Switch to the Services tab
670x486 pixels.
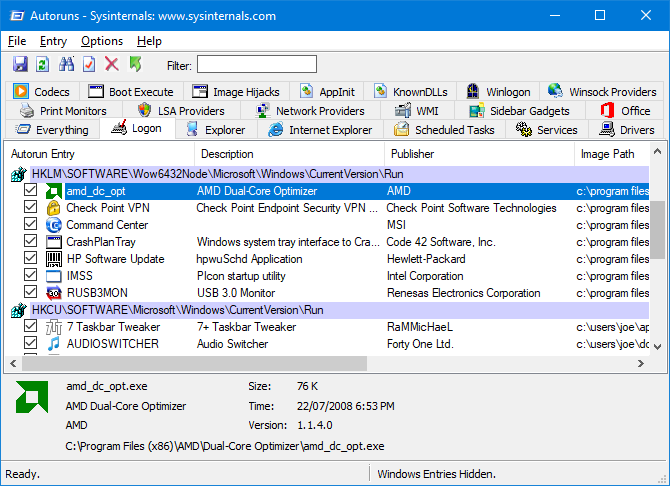[547, 130]
